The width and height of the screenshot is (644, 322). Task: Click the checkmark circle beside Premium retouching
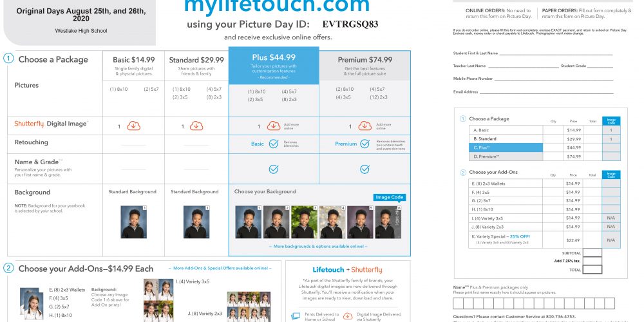[365, 144]
